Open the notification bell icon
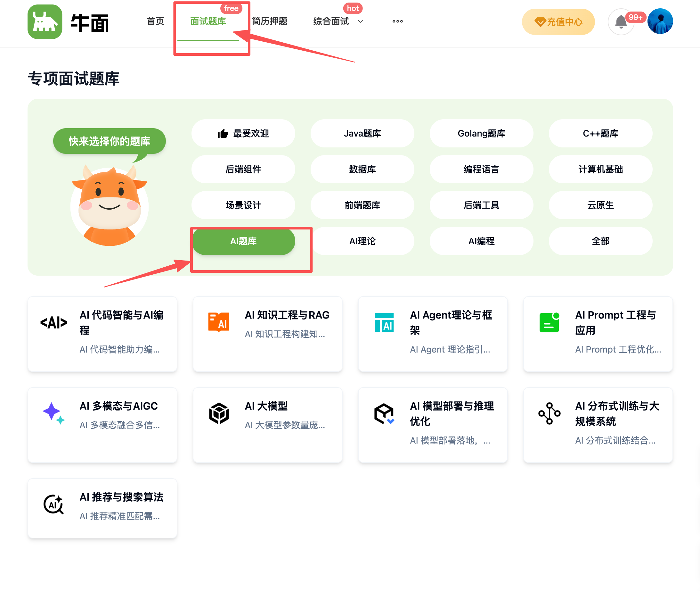Viewport: 700px width, 591px height. tap(621, 22)
